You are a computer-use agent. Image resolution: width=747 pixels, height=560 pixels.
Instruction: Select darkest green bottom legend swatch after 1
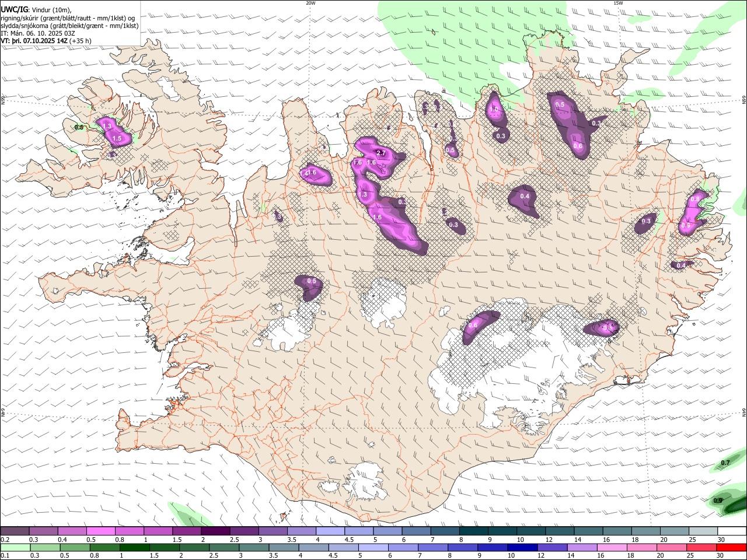[135, 548]
